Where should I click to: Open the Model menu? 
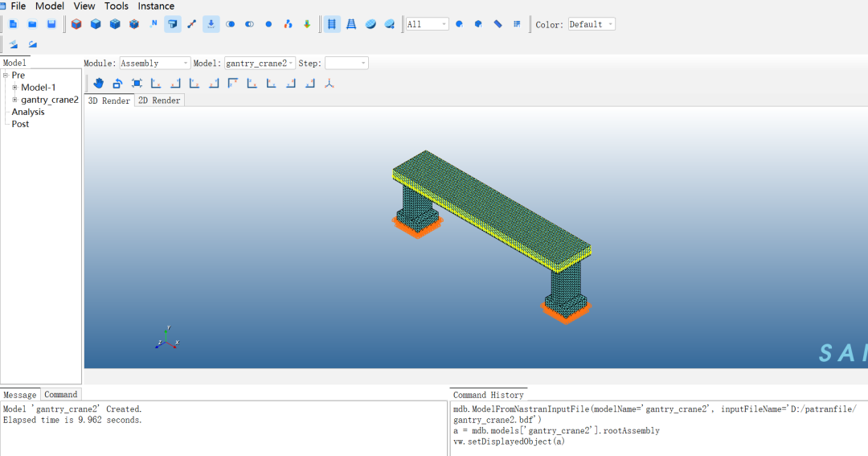50,6
